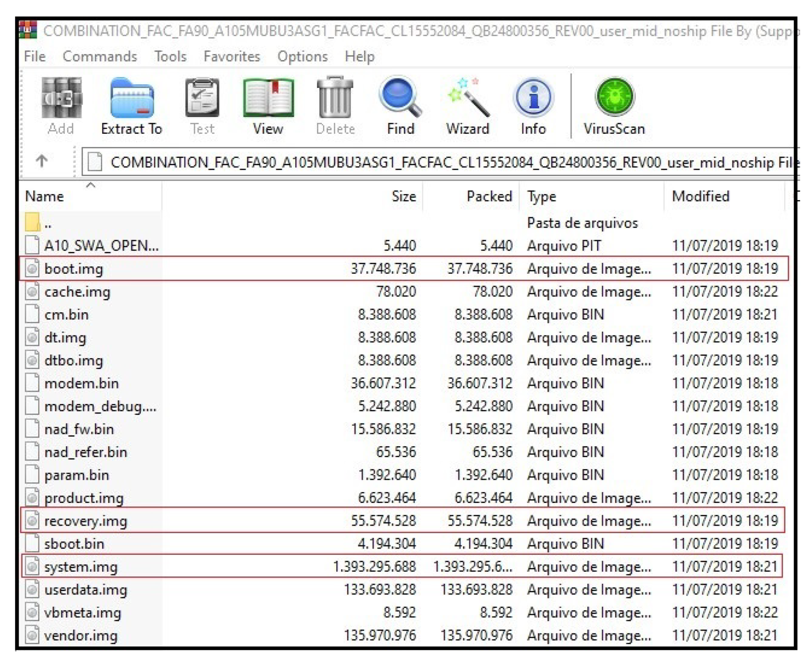Click the sboot.bin file icon
Screen dimensions: 812x664
click(32, 544)
